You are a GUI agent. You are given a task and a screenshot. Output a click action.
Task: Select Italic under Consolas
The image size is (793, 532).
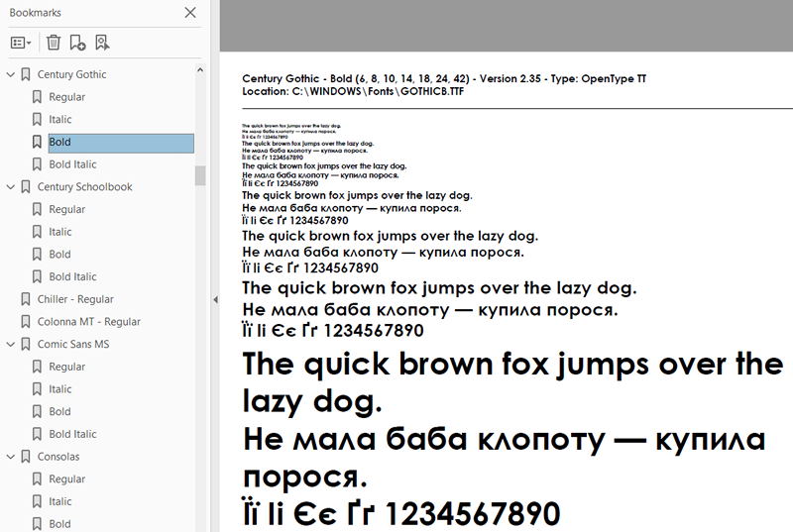click(60, 501)
